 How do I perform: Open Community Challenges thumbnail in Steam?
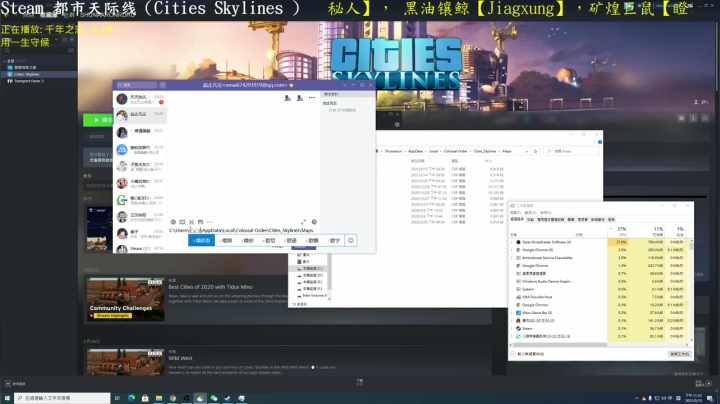click(125, 299)
